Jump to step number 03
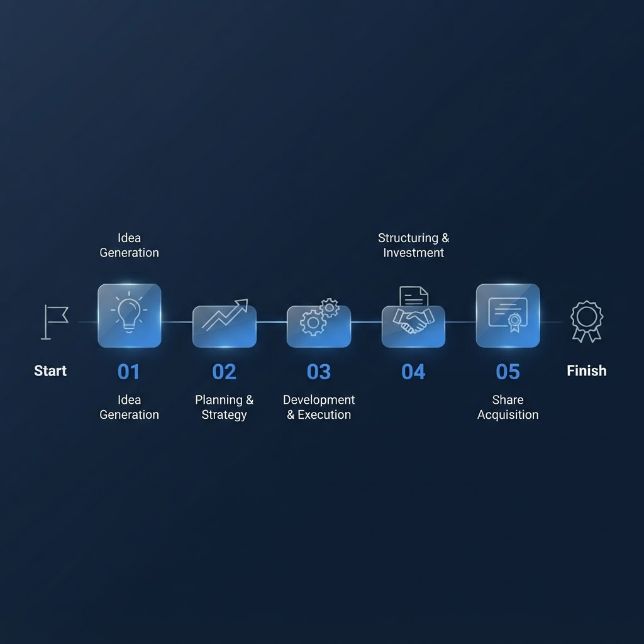This screenshot has height=644, width=644. click(319, 372)
